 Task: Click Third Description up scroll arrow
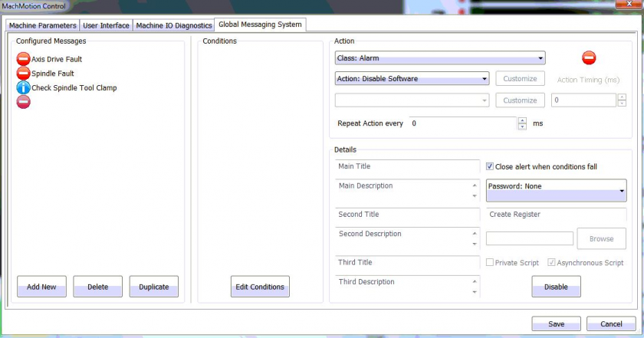tap(475, 281)
